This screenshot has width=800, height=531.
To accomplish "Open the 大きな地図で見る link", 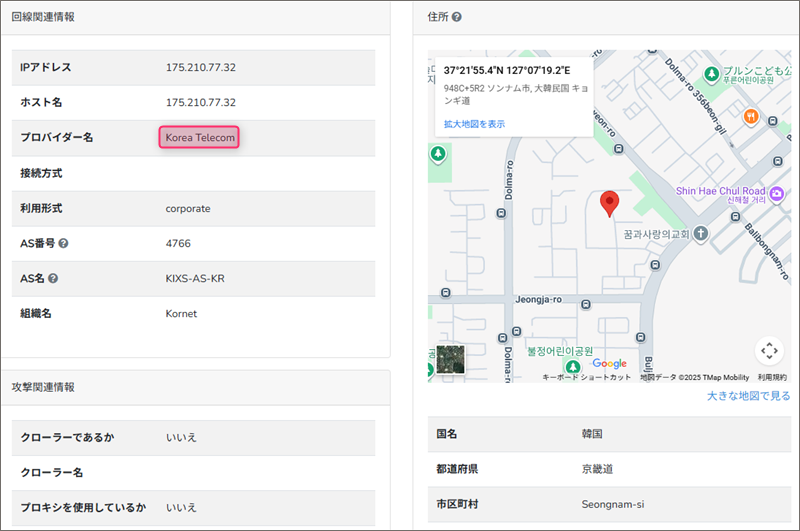I will pyautogui.click(x=748, y=396).
